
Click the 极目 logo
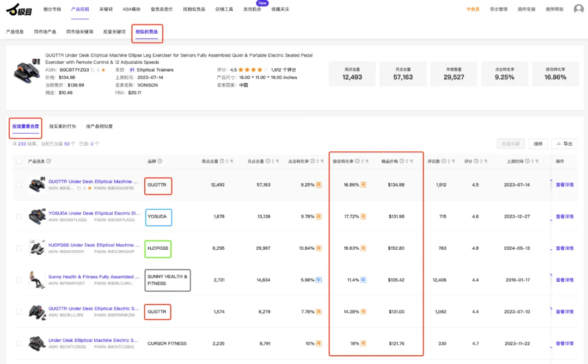[x=19, y=9]
